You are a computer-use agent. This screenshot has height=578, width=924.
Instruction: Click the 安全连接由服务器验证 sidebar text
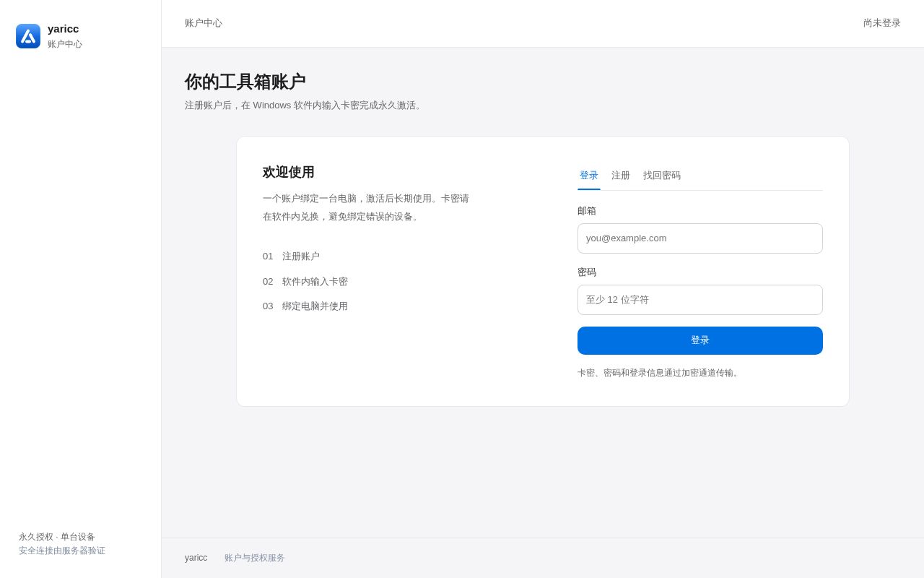[x=62, y=551]
